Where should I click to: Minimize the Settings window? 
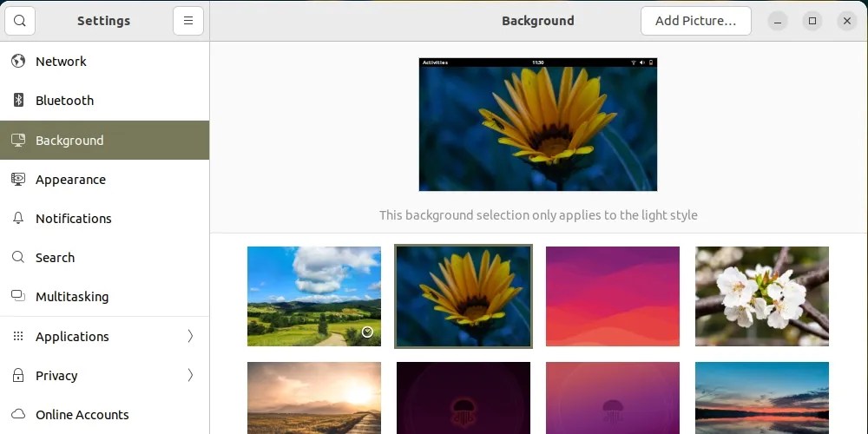pyautogui.click(x=778, y=21)
